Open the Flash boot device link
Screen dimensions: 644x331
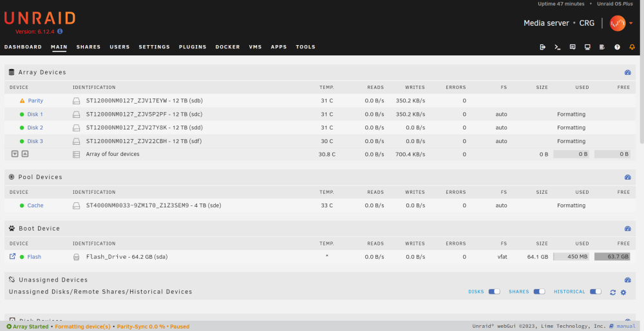(x=34, y=257)
